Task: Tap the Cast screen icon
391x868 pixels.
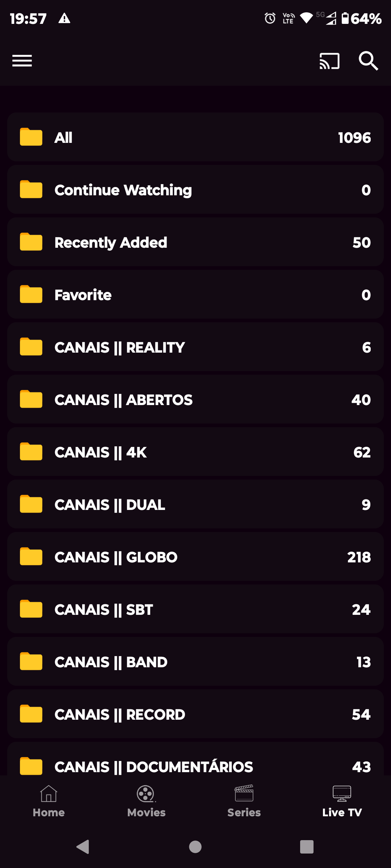Action: [x=329, y=61]
